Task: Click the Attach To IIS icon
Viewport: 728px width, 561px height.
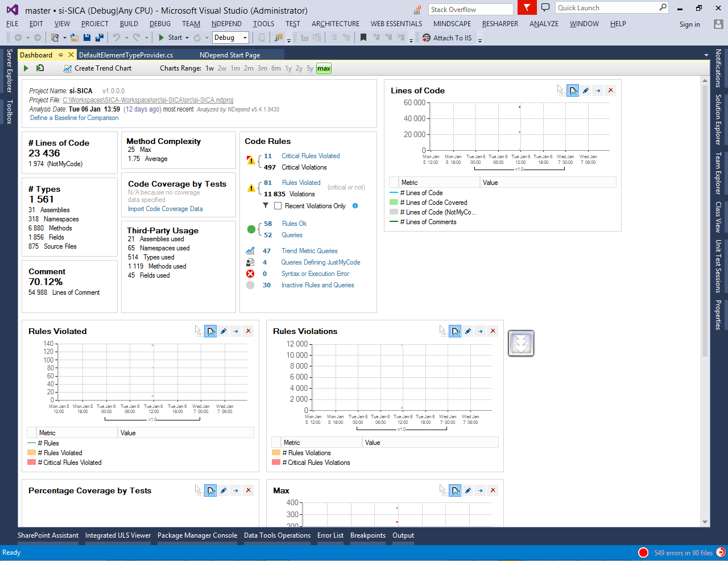Action: click(x=427, y=38)
